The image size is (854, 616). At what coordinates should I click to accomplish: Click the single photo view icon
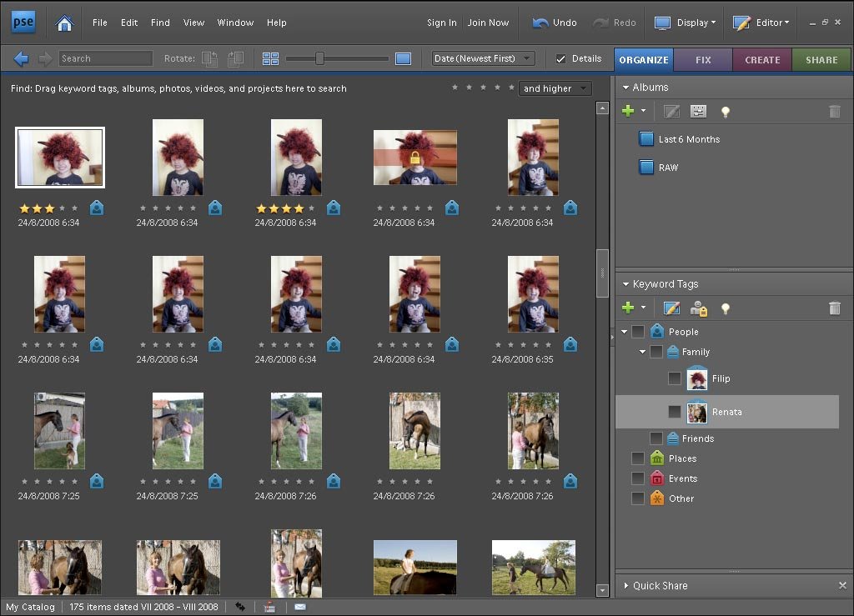pyautogui.click(x=403, y=58)
